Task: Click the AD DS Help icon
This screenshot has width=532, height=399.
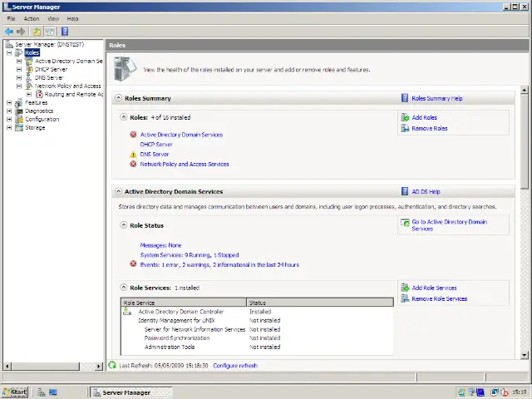Action: [405, 191]
